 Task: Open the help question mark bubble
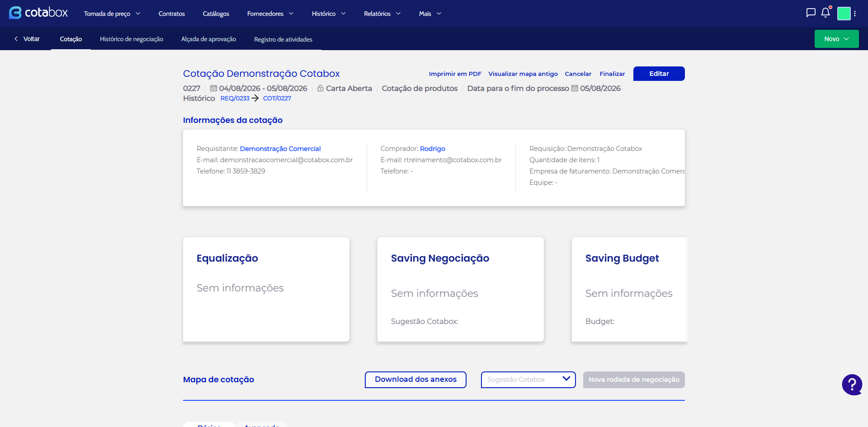coord(852,385)
